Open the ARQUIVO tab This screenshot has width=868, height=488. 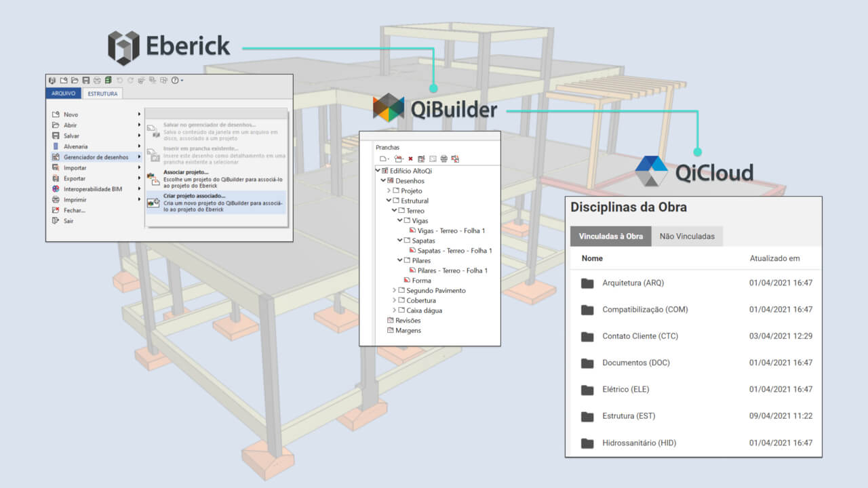[x=64, y=94]
